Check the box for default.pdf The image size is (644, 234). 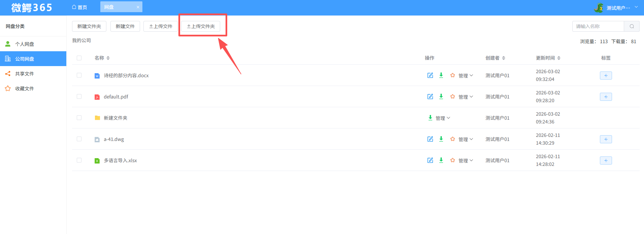(x=79, y=96)
